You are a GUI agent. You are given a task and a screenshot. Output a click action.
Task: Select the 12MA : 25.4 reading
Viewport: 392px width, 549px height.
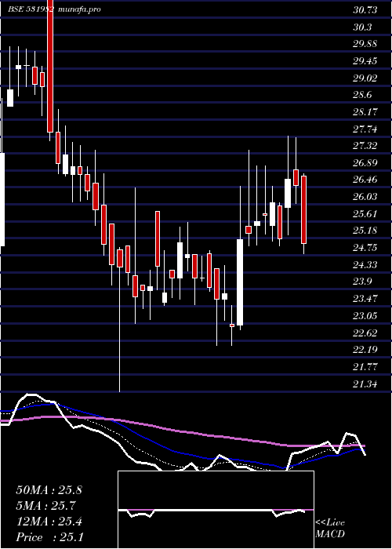49,522
